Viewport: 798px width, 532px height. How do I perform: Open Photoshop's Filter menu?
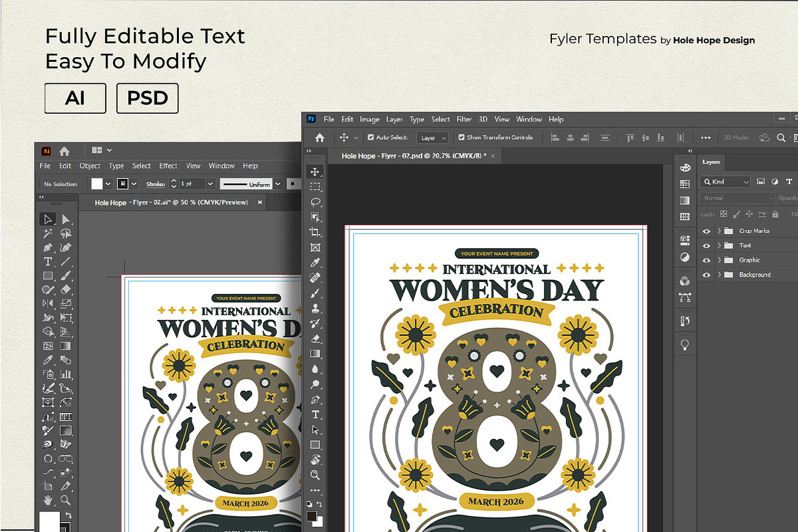(x=464, y=119)
